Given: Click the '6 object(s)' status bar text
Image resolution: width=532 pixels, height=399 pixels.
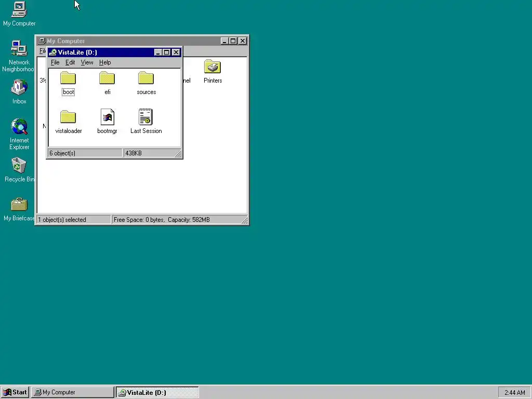Looking at the screenshot, I should (x=62, y=153).
